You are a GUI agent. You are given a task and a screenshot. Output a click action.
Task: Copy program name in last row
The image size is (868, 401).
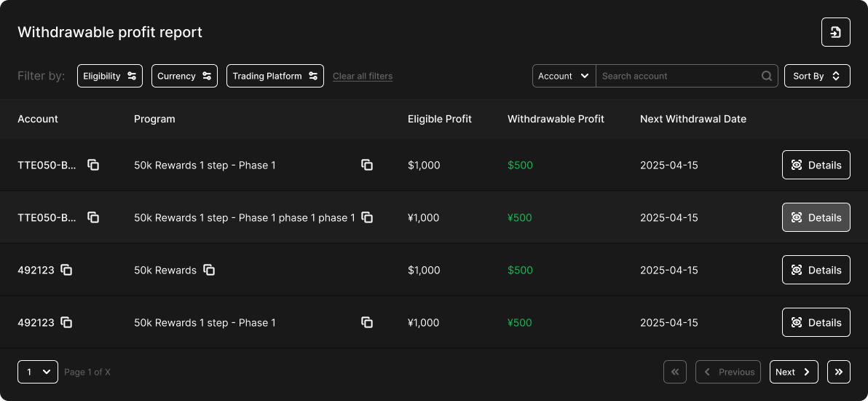point(367,322)
